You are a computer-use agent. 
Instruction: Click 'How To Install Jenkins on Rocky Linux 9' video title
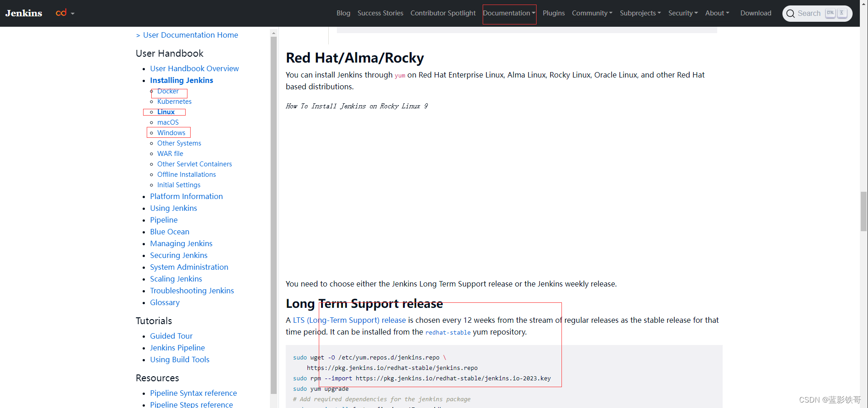click(x=357, y=106)
